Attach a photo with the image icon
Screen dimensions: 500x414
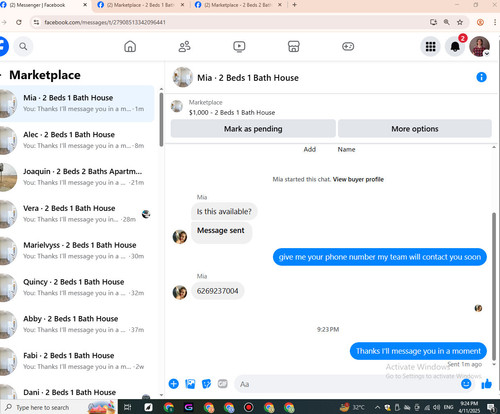[190, 384]
